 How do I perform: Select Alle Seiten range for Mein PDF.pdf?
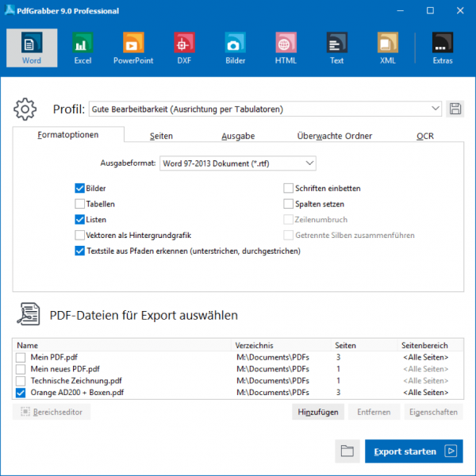425,358
